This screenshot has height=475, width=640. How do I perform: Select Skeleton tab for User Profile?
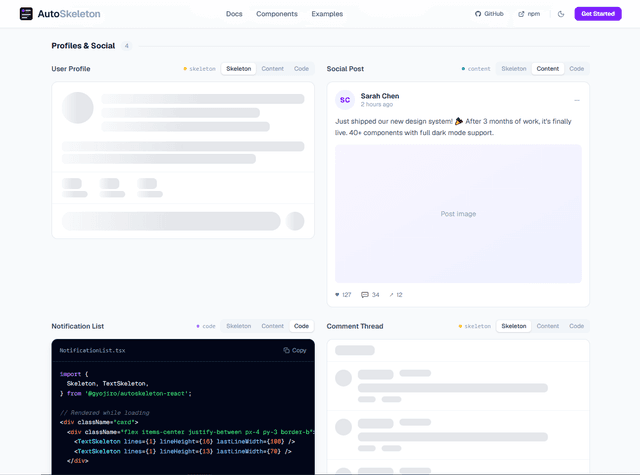[239, 69]
